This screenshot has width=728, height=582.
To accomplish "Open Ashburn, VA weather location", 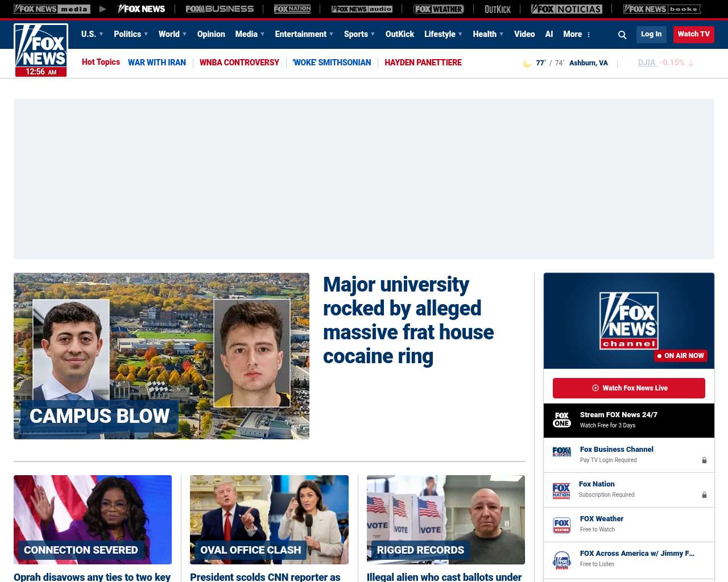I will pos(589,63).
